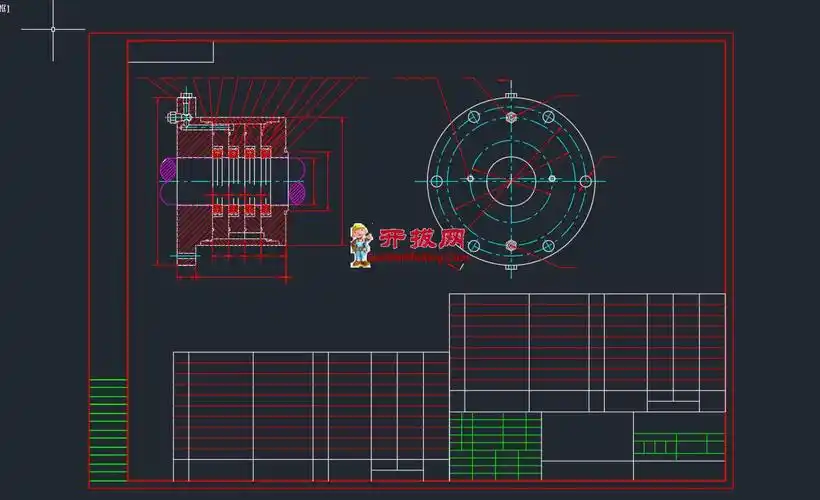Screen dimensions: 820x500
Task: Pick the leftmost bolt hole on the flange centerline
Action: pyautogui.click(x=436, y=181)
